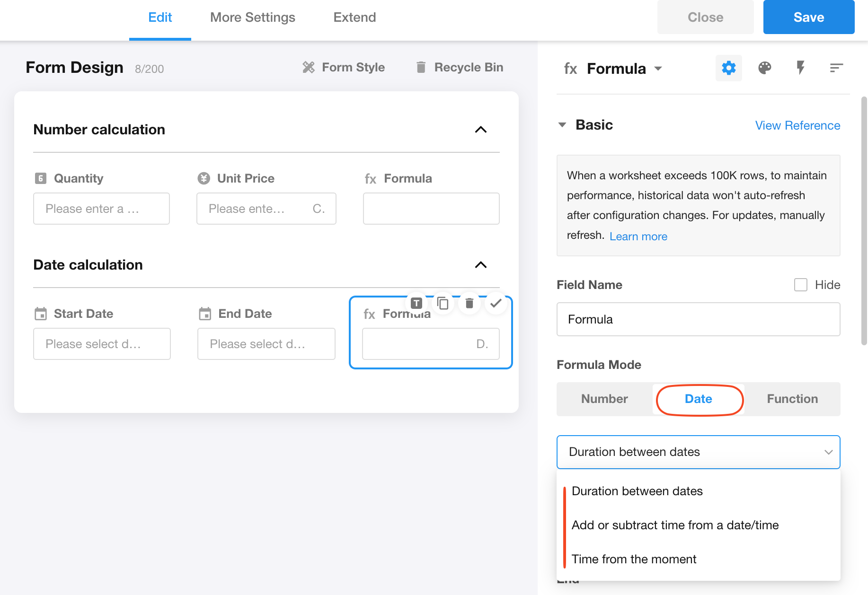Screen dimensions: 868x595
Task: Select Number formula mode
Action: (604, 399)
